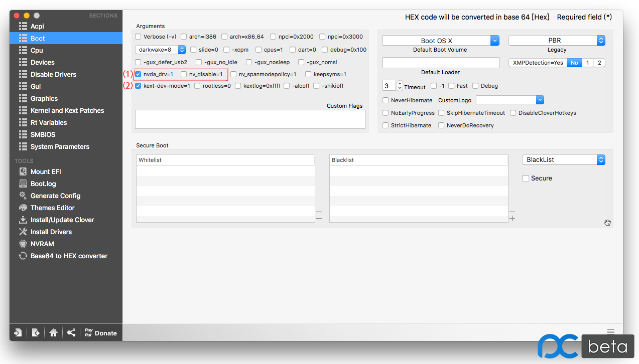The height and width of the screenshot is (364, 639).
Task: Enable the rootless=0 argument
Action: pos(197,86)
